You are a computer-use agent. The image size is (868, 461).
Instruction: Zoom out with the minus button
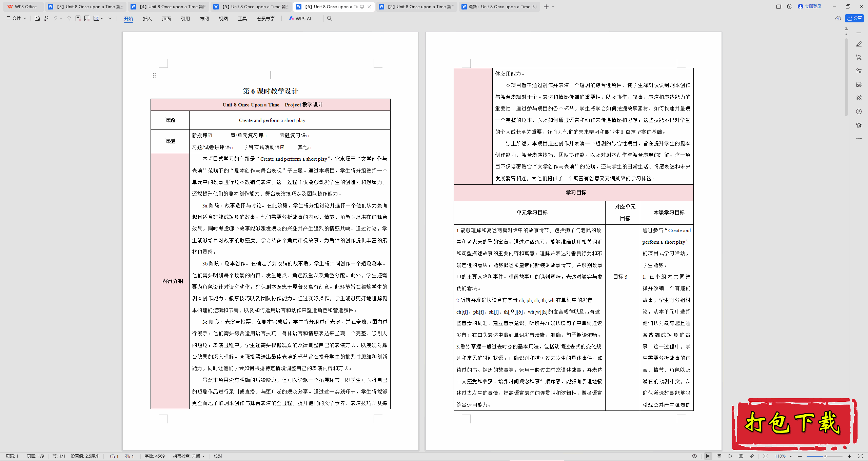click(x=800, y=456)
